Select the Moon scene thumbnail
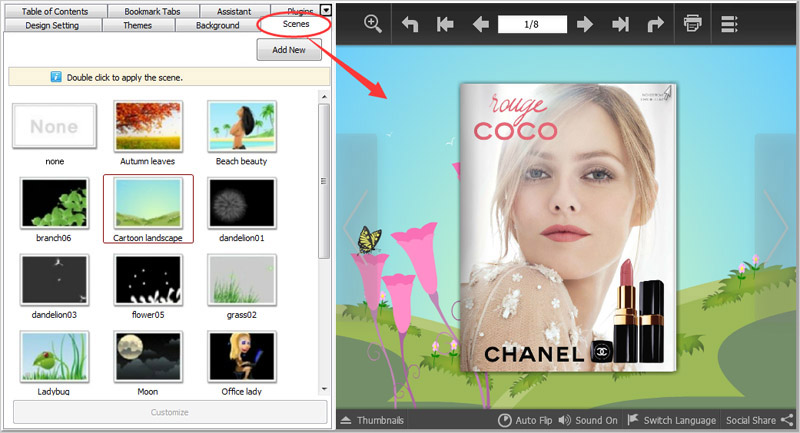 pos(148,356)
